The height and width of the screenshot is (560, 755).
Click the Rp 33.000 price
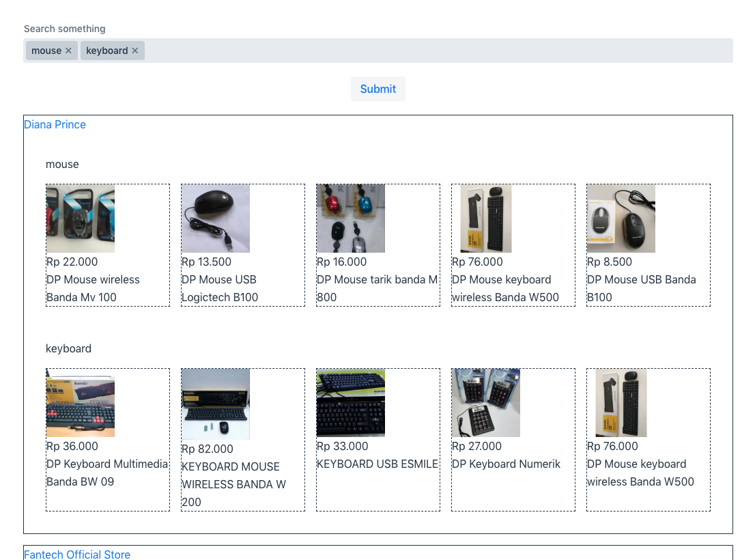(342, 447)
